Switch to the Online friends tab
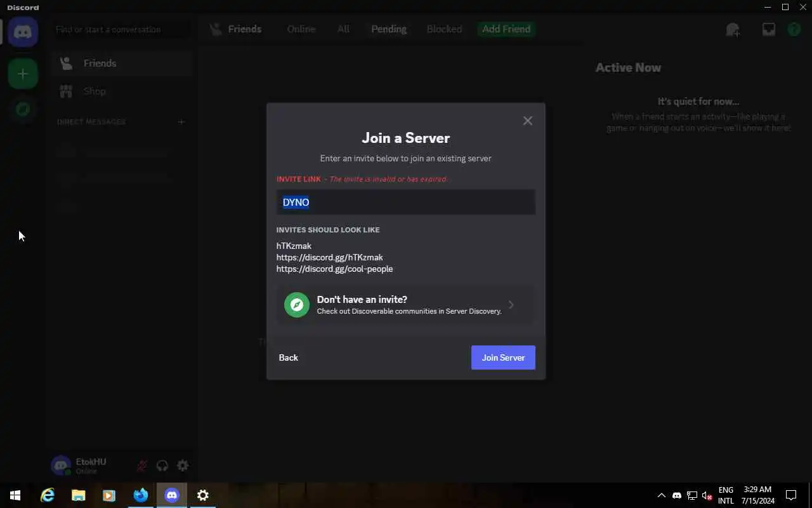Viewport: 812px width, 508px height. 301,29
